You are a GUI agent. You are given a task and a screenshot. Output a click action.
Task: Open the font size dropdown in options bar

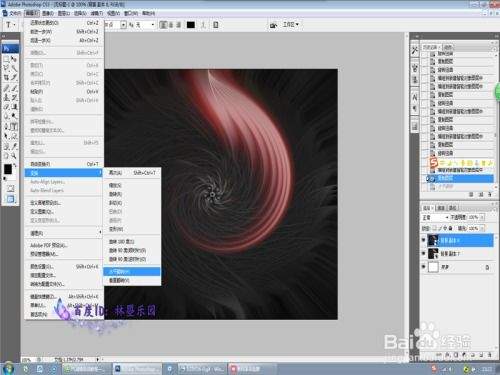(123, 25)
